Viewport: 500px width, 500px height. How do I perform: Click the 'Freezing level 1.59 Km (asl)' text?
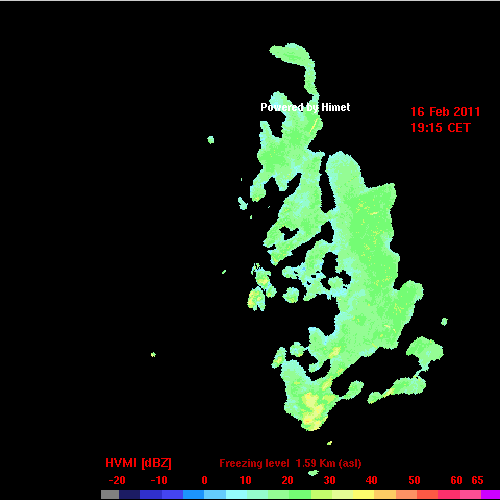click(290, 463)
